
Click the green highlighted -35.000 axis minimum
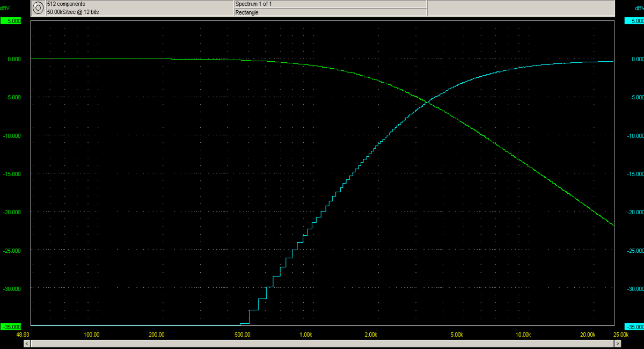tap(11, 327)
